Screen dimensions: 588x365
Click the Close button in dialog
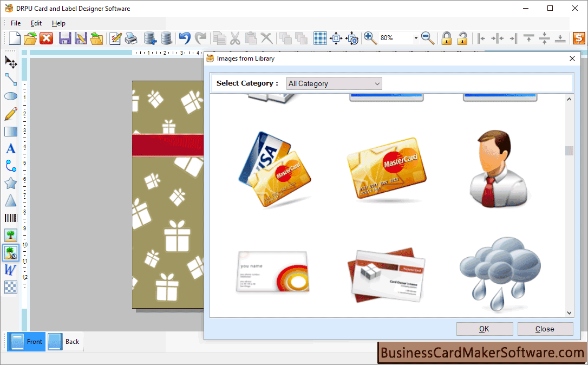click(x=545, y=329)
